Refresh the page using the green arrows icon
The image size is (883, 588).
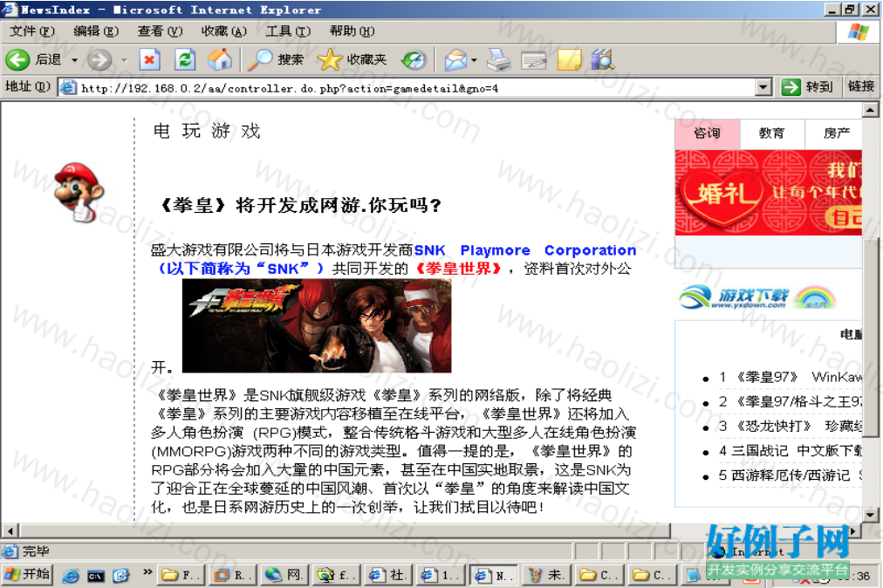tap(185, 59)
